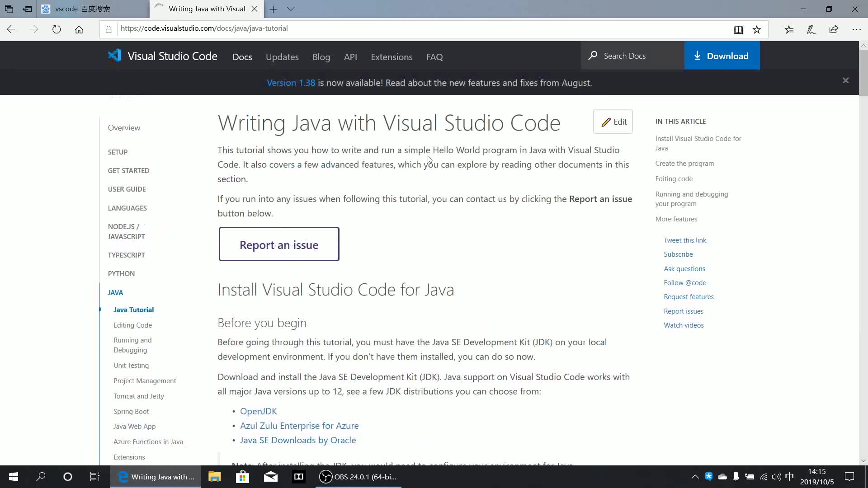Dismiss the Version 1.38 announcement banner

click(845, 80)
